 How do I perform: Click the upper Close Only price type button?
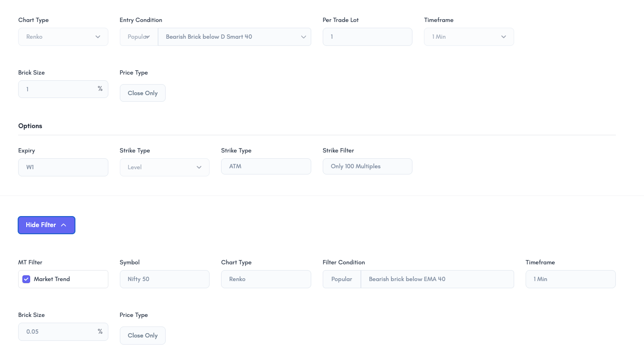tap(142, 93)
